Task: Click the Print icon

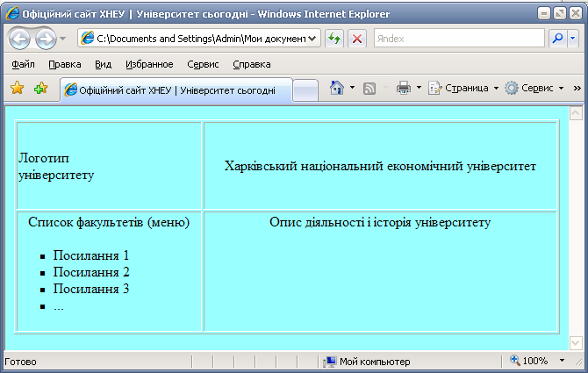Action: coord(404,88)
